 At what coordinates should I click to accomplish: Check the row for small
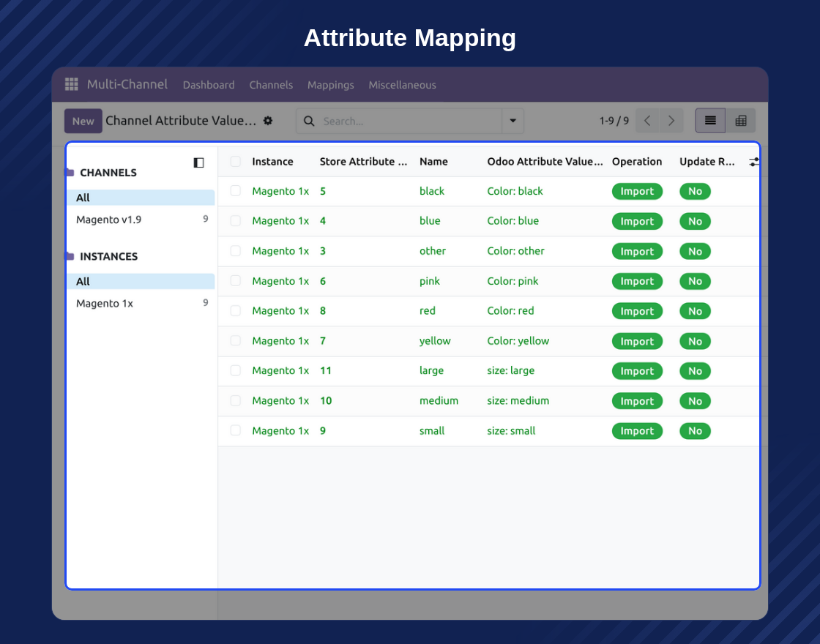click(x=235, y=430)
